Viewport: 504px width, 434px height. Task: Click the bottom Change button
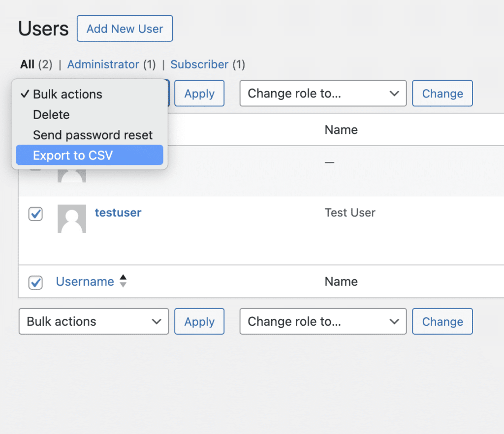(x=442, y=322)
